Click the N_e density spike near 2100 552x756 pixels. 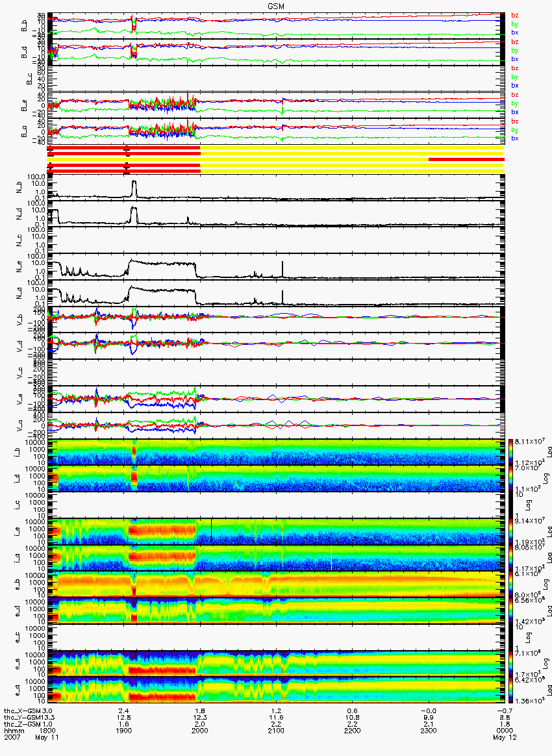click(x=282, y=269)
